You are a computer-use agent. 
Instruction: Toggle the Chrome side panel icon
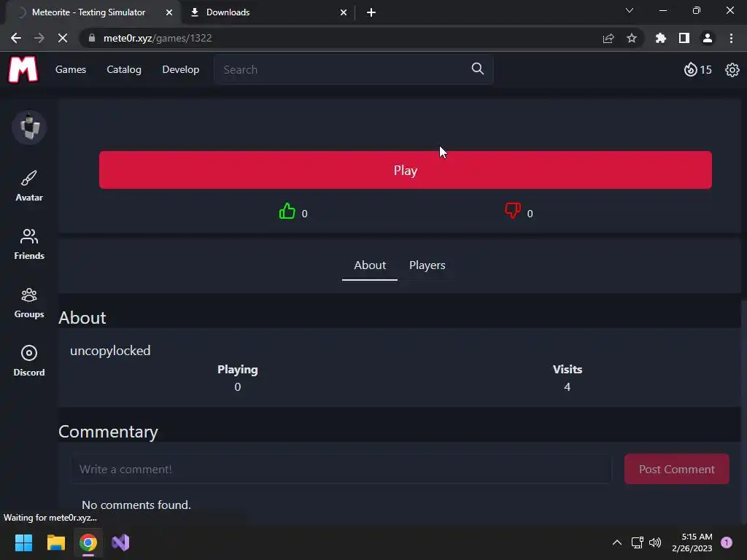[684, 38]
